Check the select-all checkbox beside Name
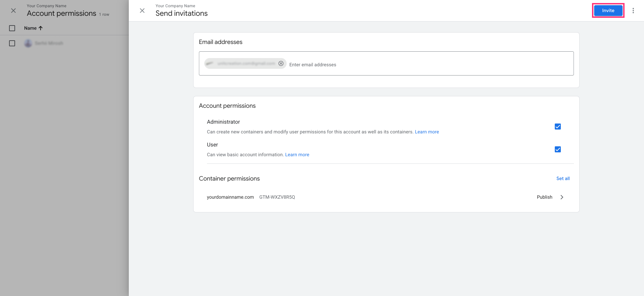The image size is (644, 296). [x=12, y=28]
